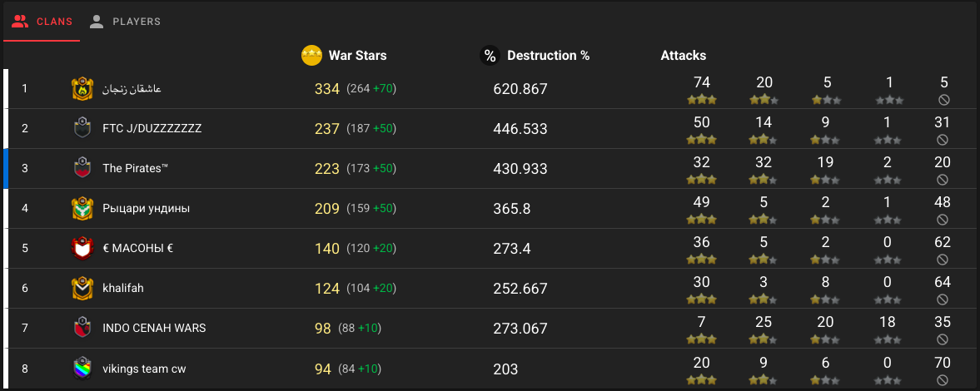Image resolution: width=980 pixels, height=391 pixels.
Task: Click € МАСОНЫ € clan badge icon
Action: pyautogui.click(x=82, y=248)
